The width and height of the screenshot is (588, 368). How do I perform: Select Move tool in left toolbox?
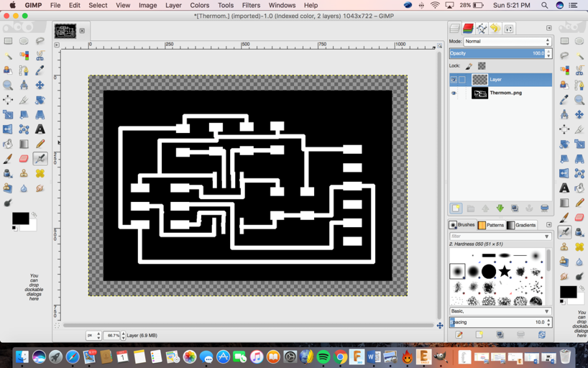click(x=40, y=85)
